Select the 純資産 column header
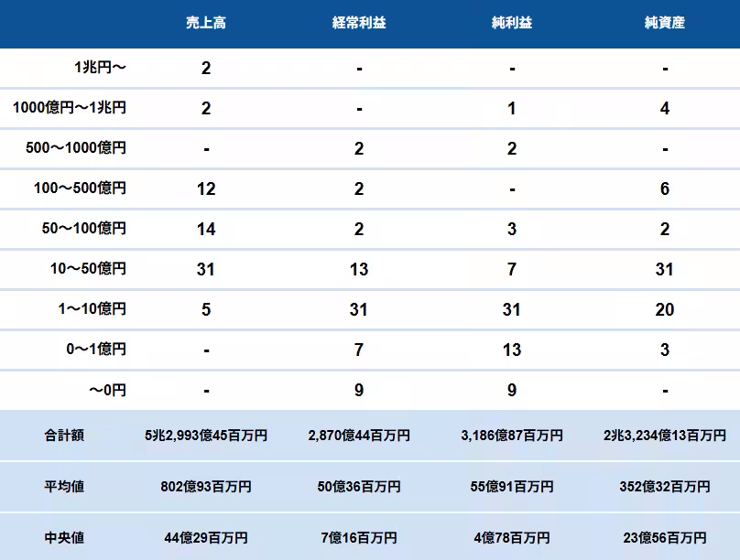The height and width of the screenshot is (560, 740). (664, 23)
